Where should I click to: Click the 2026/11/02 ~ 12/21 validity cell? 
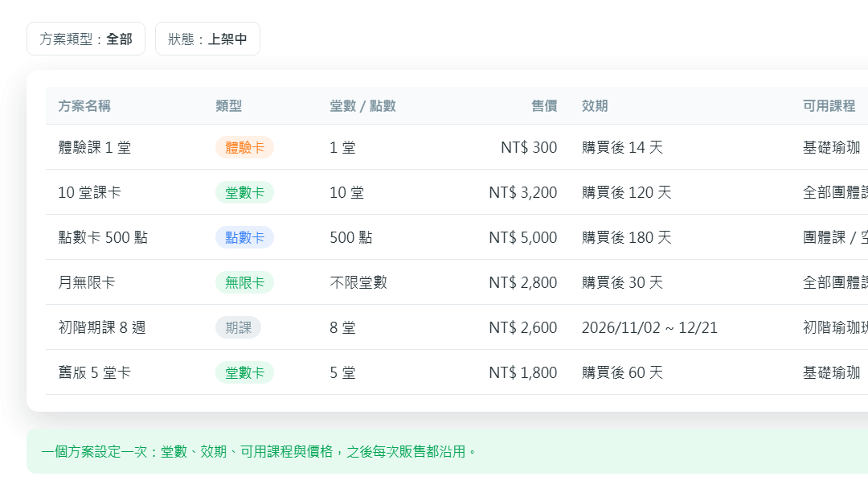pyautogui.click(x=649, y=327)
